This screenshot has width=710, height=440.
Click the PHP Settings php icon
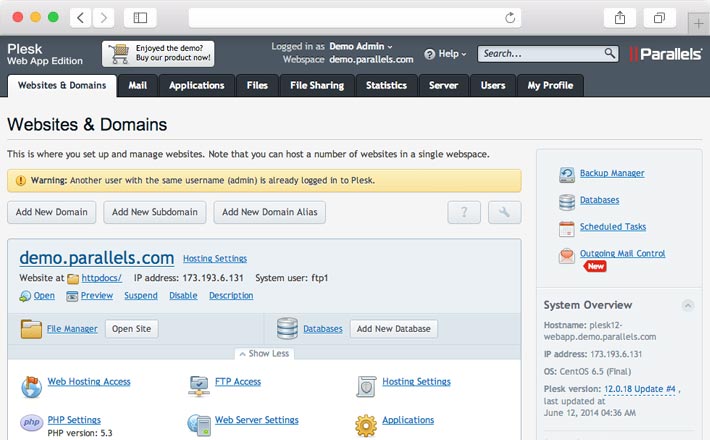pos(31,422)
